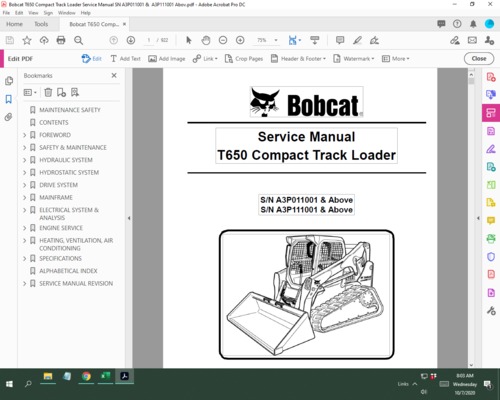Open the sign document tool
The height and width of the screenshot is (400, 500).
tap(374, 40)
